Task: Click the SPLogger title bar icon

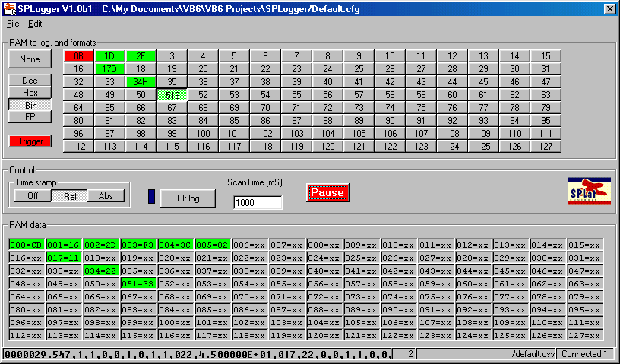Action: tap(8, 8)
